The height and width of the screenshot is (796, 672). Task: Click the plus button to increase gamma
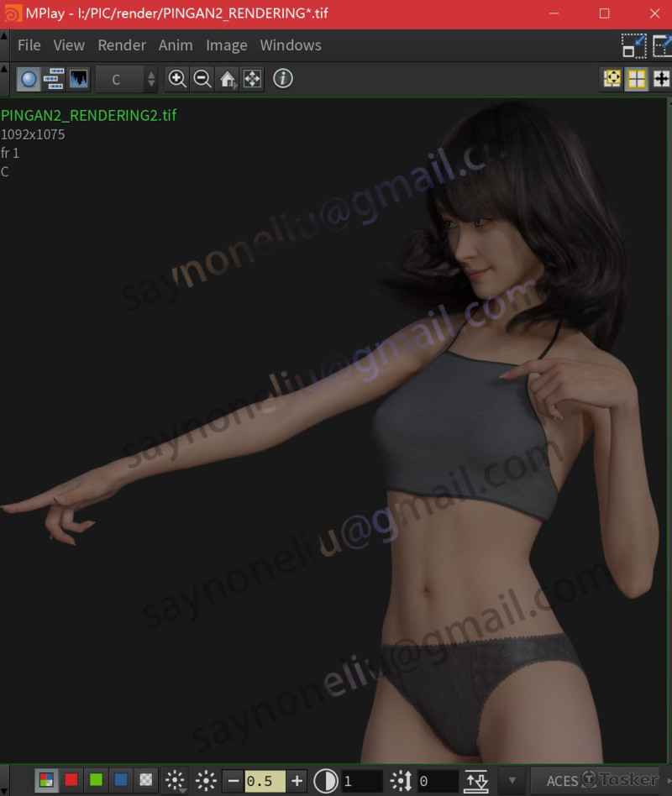pos(297,781)
